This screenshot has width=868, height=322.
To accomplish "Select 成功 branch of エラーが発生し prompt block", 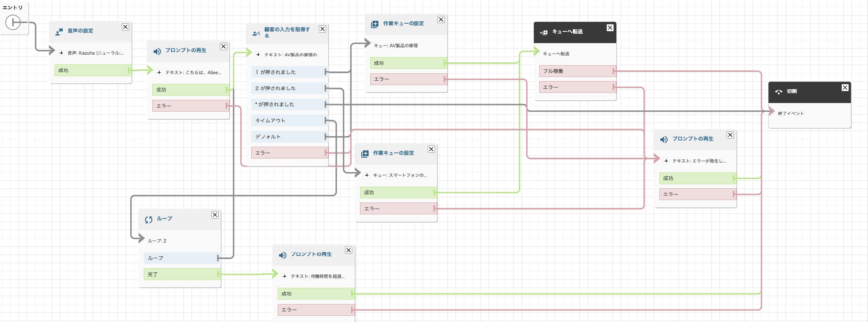I will 697,178.
